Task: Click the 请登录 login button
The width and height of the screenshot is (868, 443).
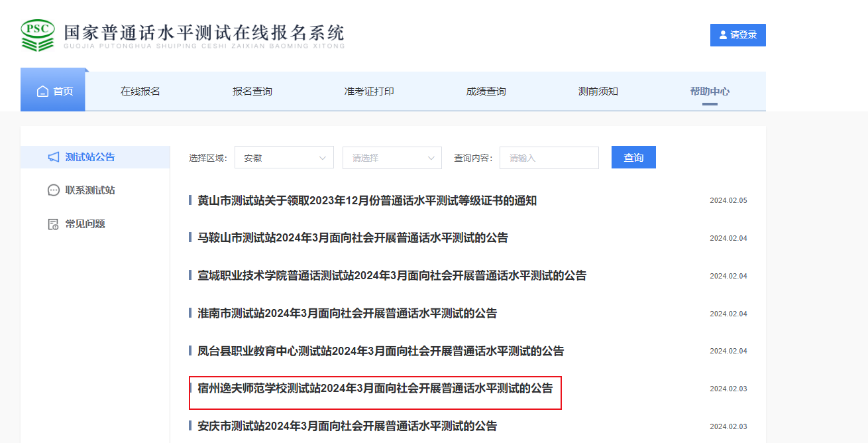Action: (738, 35)
